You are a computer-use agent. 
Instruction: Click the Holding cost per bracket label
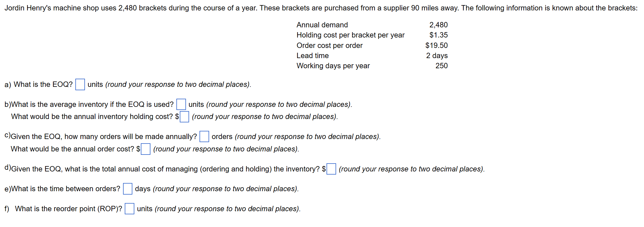(x=351, y=35)
